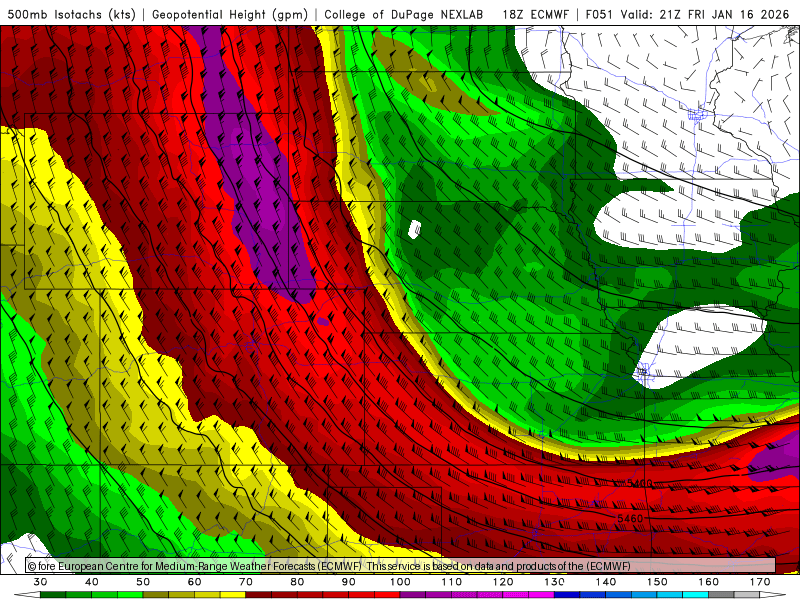
Task: Click the legend value 110
Action: click(452, 582)
